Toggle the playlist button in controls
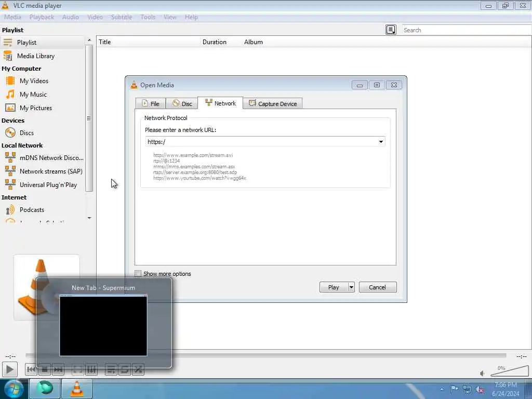 point(111,369)
